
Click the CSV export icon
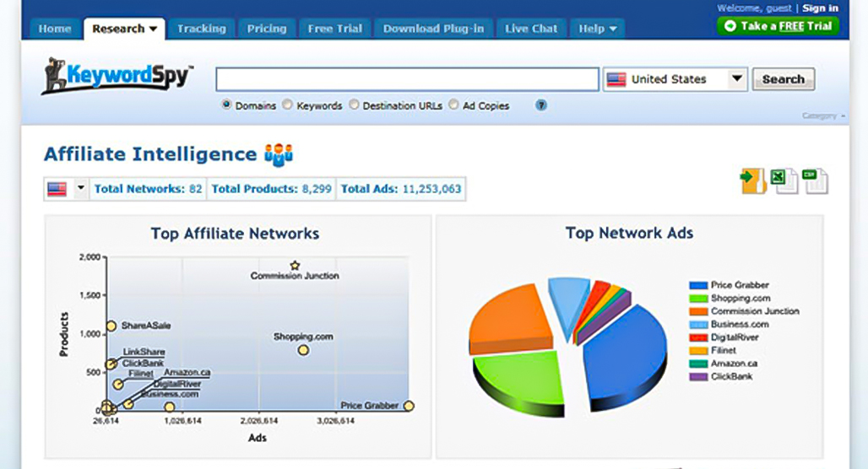tap(815, 181)
